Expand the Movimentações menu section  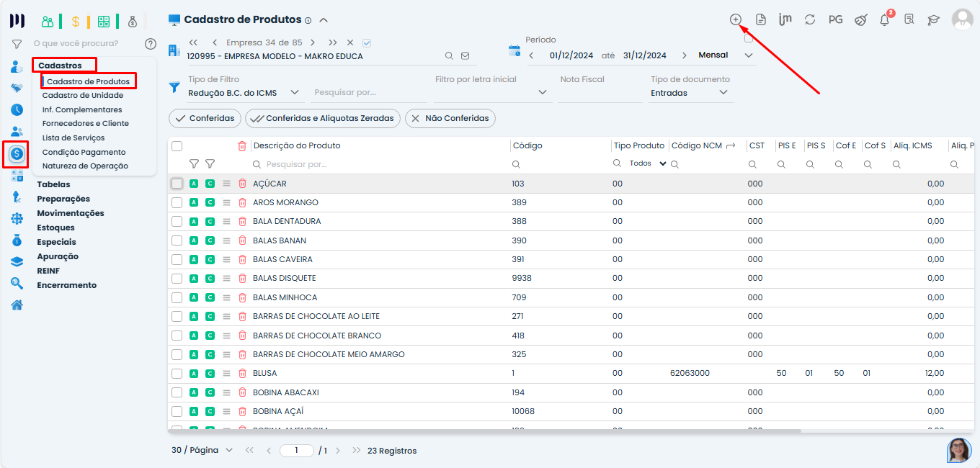[x=71, y=213]
